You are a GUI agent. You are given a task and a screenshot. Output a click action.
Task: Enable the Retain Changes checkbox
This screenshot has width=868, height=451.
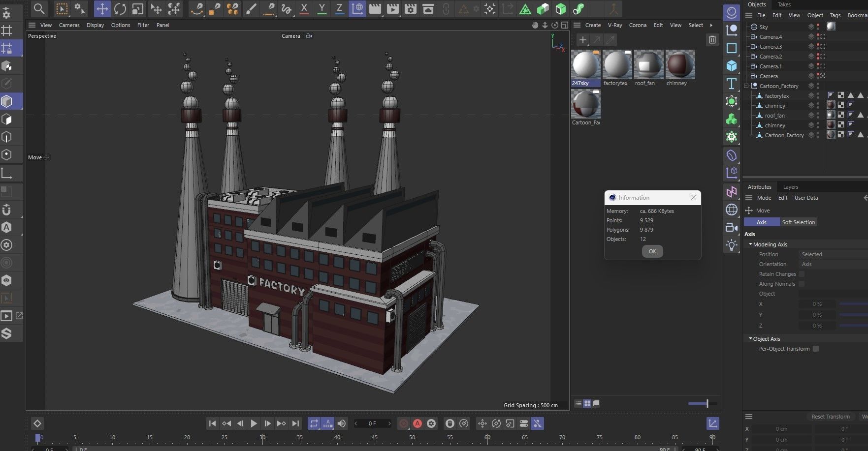[x=802, y=274]
